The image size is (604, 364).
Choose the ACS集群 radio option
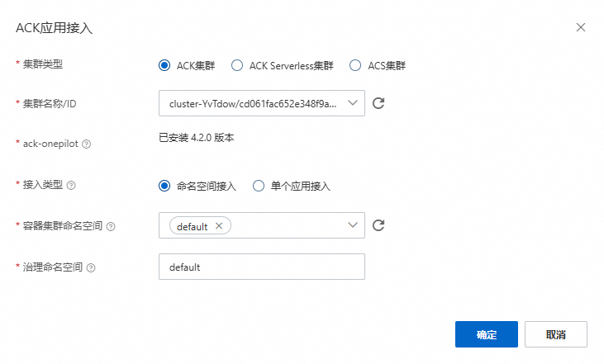pos(356,65)
